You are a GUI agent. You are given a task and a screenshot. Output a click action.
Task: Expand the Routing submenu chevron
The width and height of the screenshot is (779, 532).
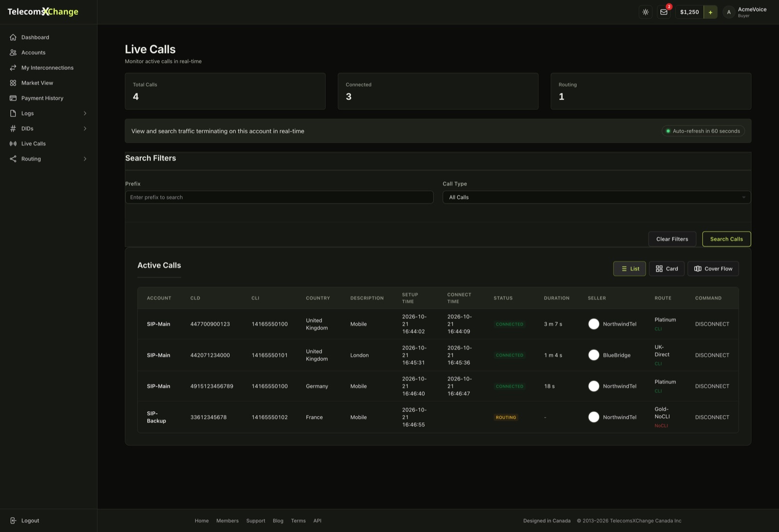point(85,159)
